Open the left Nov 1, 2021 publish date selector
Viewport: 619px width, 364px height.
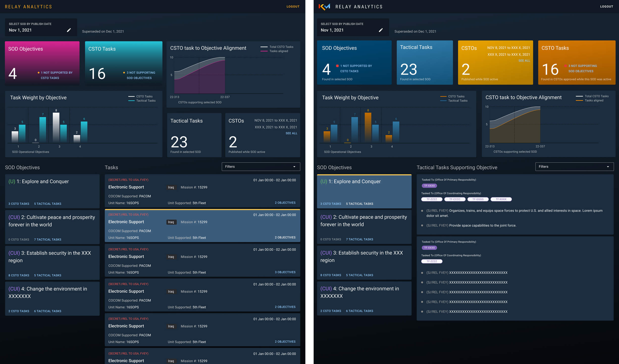click(37, 27)
